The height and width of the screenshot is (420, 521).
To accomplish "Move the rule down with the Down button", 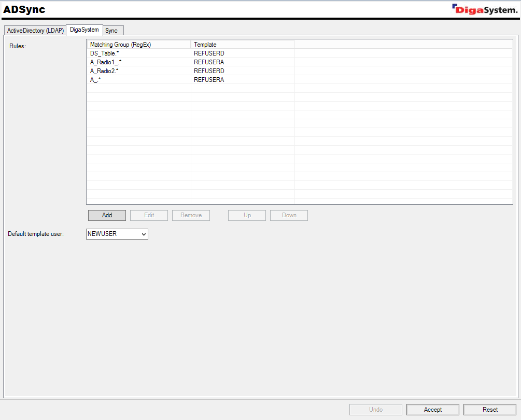I will [x=289, y=215].
